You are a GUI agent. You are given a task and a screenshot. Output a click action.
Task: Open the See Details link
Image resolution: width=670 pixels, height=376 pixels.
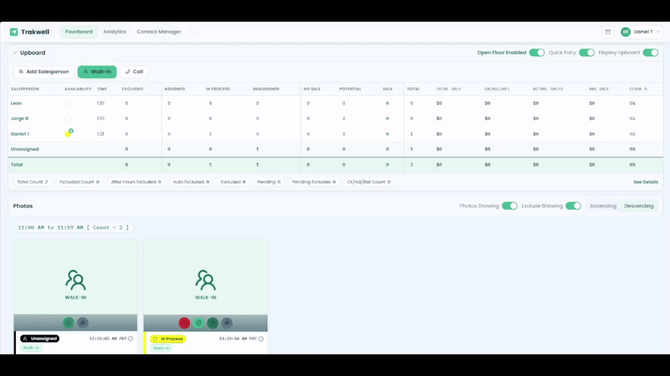[646, 182]
